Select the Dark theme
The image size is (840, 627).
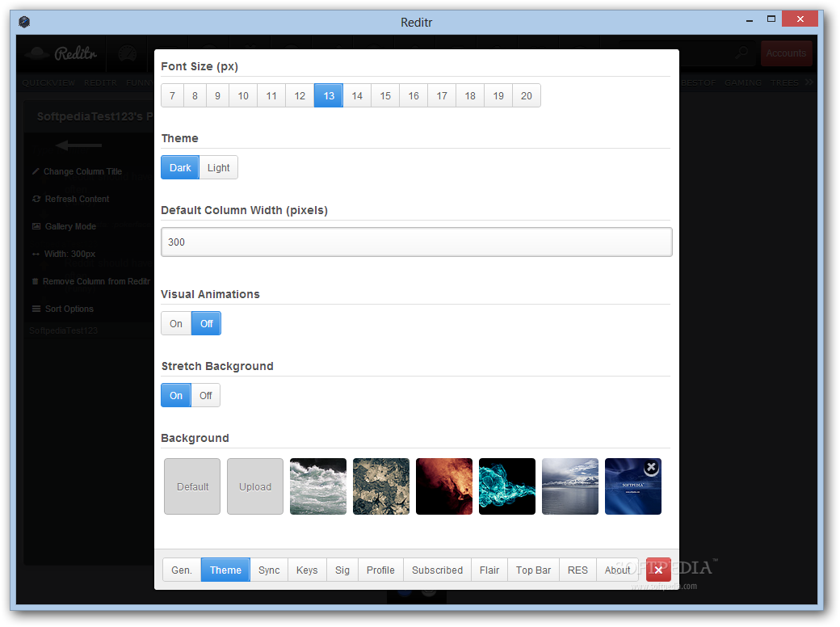[x=180, y=168]
